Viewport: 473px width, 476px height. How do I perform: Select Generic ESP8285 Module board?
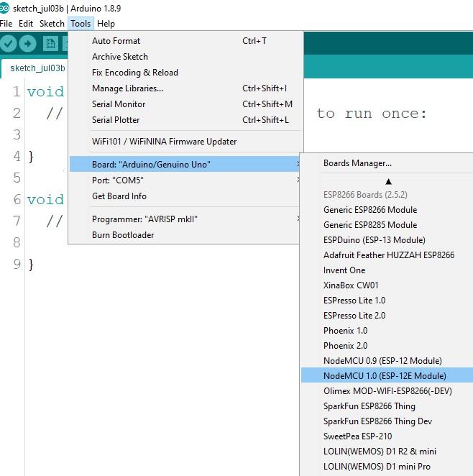tap(387, 225)
